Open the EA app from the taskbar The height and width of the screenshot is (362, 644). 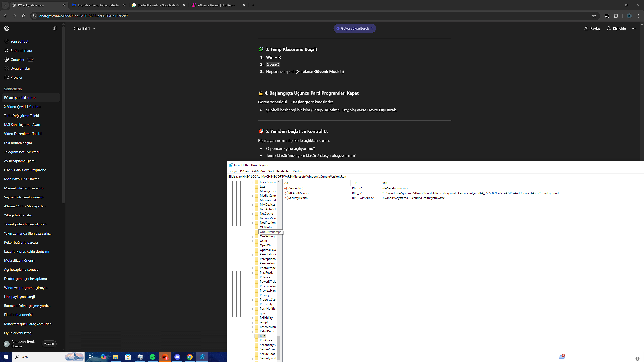click(165, 357)
